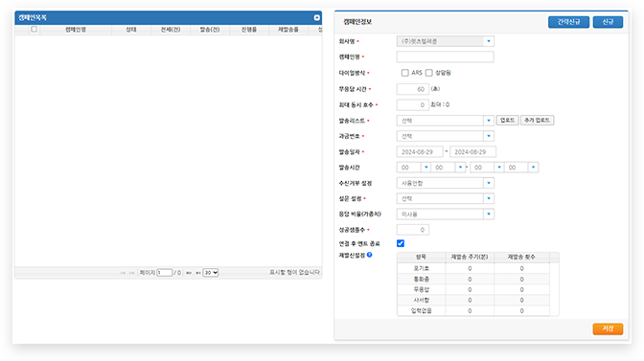
Task: Select the 통화중 row label
Action: coord(422,279)
